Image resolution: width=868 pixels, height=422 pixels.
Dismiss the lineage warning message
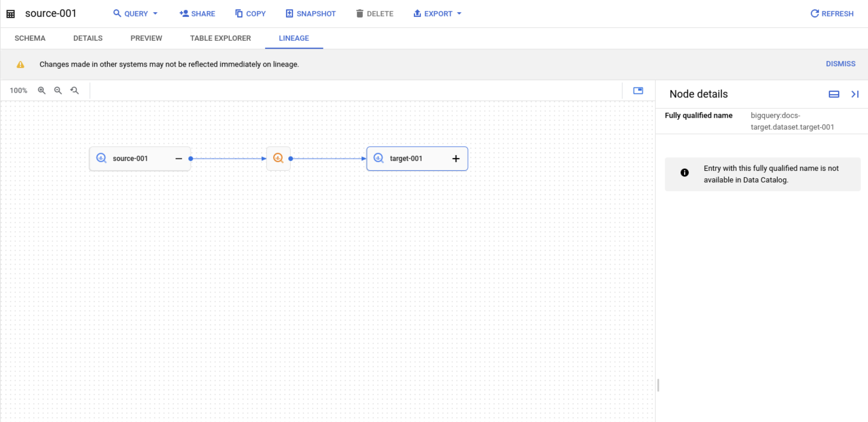840,64
